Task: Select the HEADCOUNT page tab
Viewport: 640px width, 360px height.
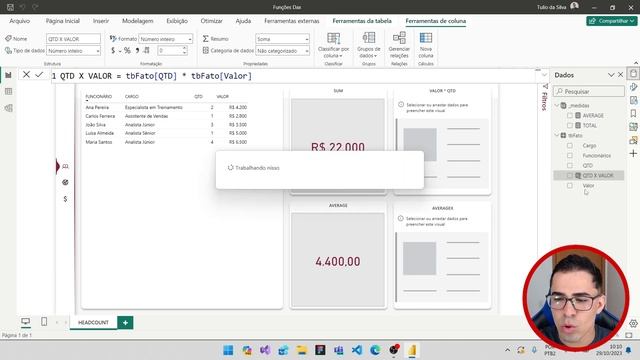Action: pos(93,322)
